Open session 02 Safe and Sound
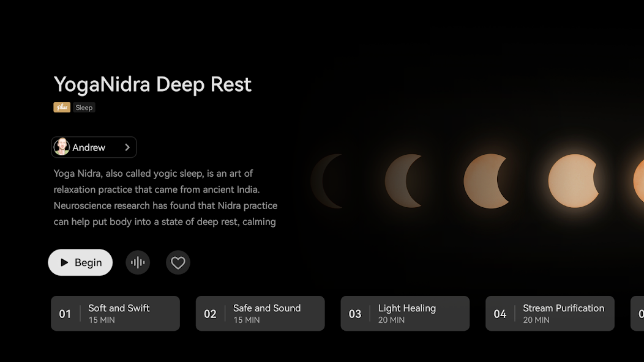This screenshot has height=362, width=644. [260, 314]
